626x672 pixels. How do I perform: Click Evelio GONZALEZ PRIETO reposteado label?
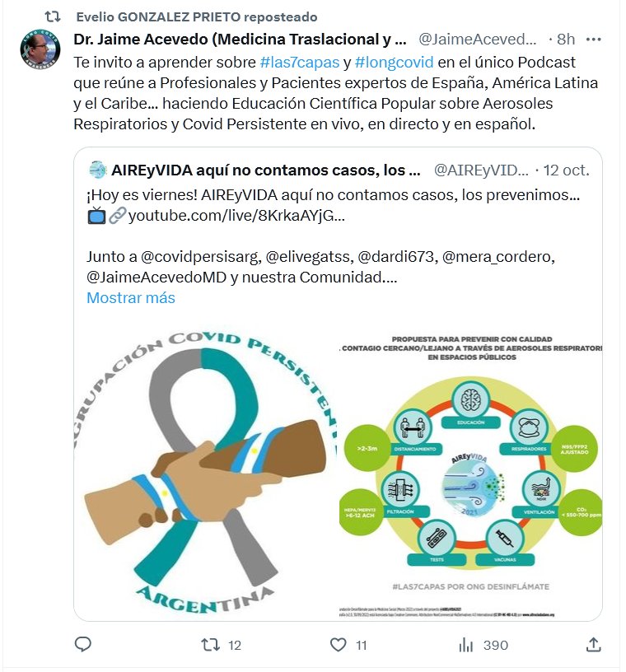[197, 16]
